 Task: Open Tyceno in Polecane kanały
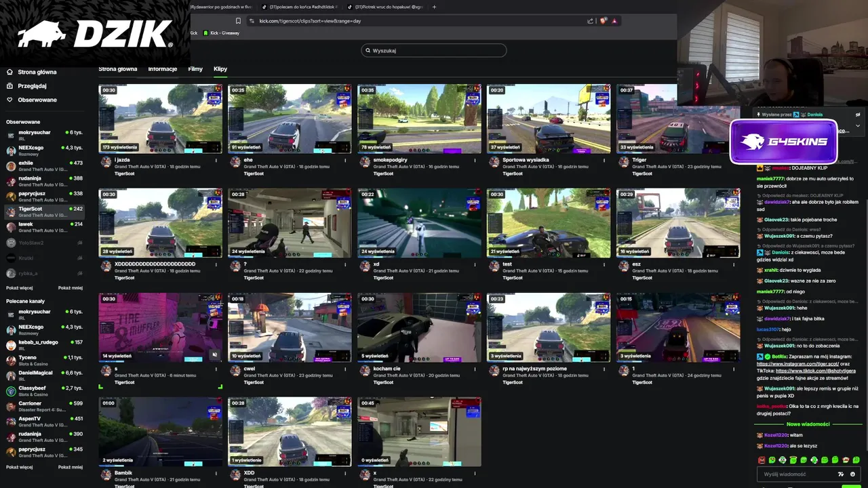44,360
